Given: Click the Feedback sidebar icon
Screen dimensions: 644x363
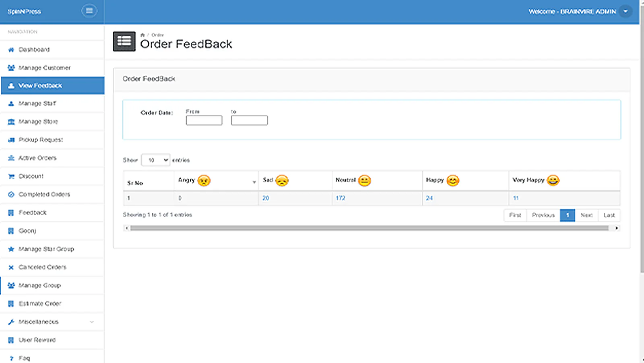Looking at the screenshot, I should coord(11,213).
